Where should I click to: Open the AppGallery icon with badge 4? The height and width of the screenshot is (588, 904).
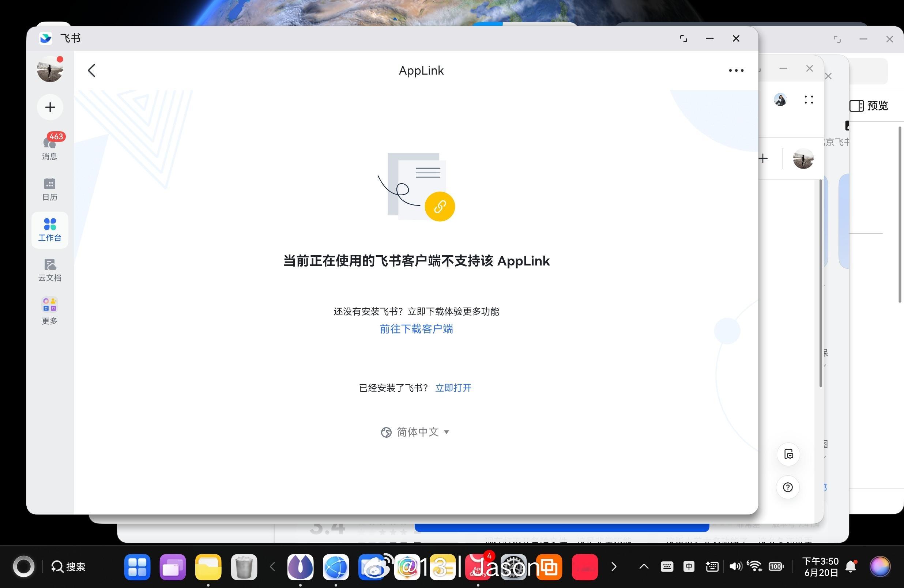pyautogui.click(x=478, y=567)
